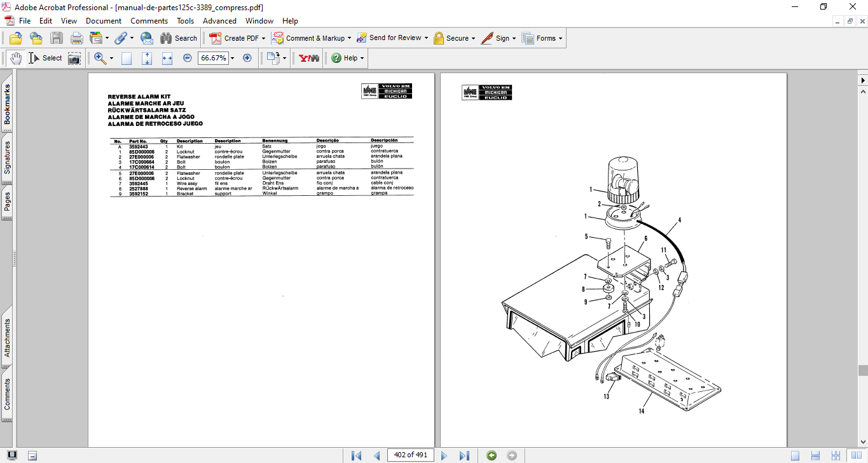Select the Hand tool

(x=15, y=59)
